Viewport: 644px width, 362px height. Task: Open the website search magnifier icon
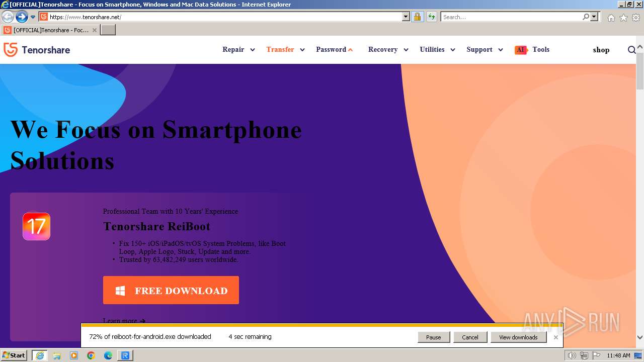[632, 50]
